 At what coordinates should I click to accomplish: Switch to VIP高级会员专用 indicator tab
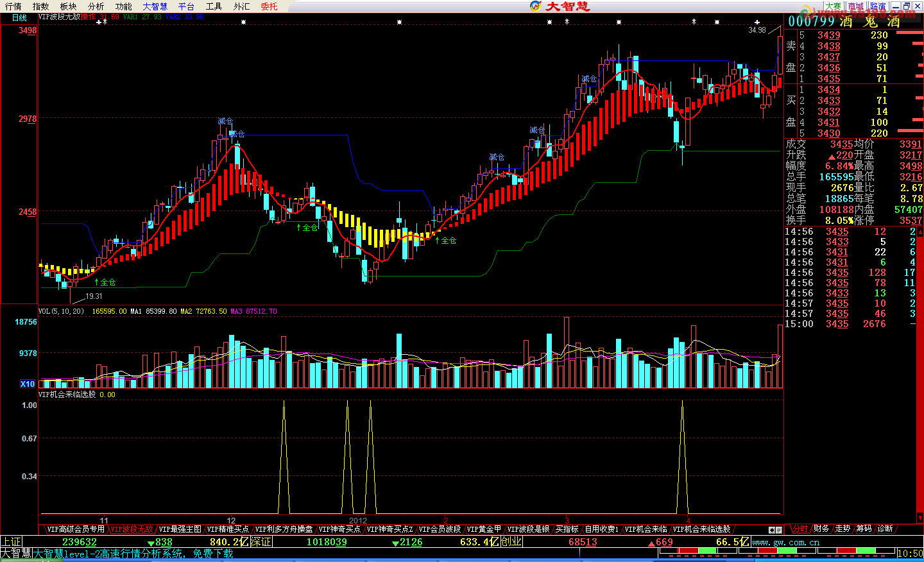(75, 529)
